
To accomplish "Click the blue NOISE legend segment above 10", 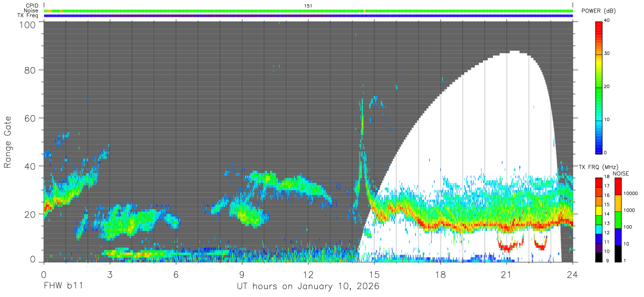I will (617, 236).
